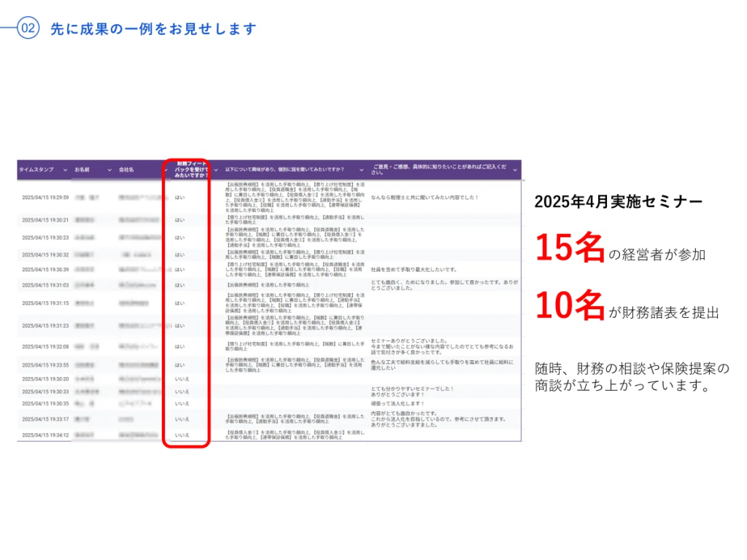
Task: Select timestamp cell 2025/04/15 19:30:39
Action: point(45,270)
